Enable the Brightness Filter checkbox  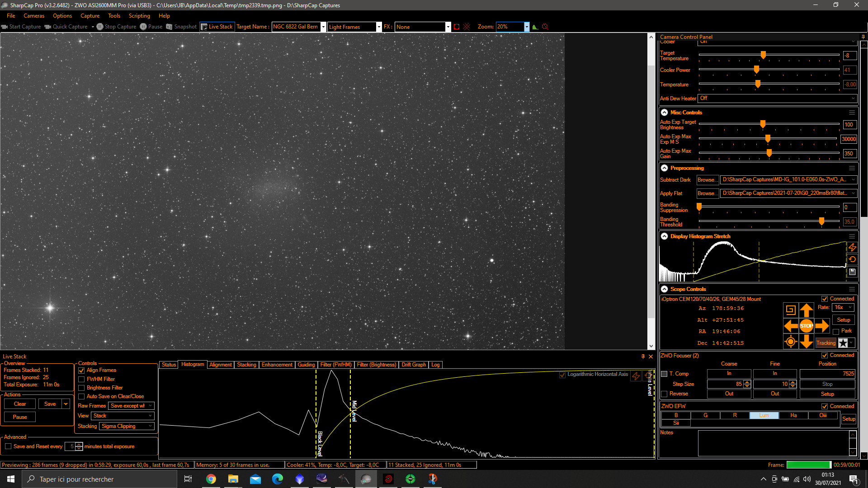pyautogui.click(x=82, y=388)
